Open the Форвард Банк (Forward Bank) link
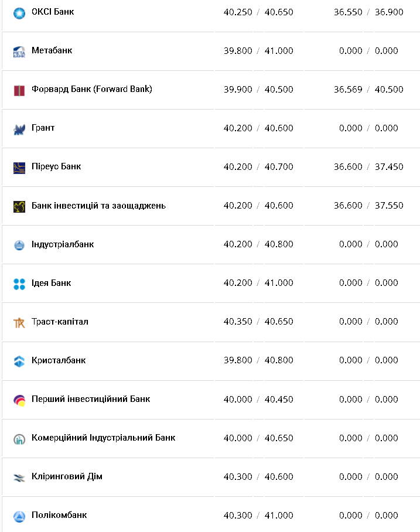The width and height of the screenshot is (420, 532). pos(92,89)
